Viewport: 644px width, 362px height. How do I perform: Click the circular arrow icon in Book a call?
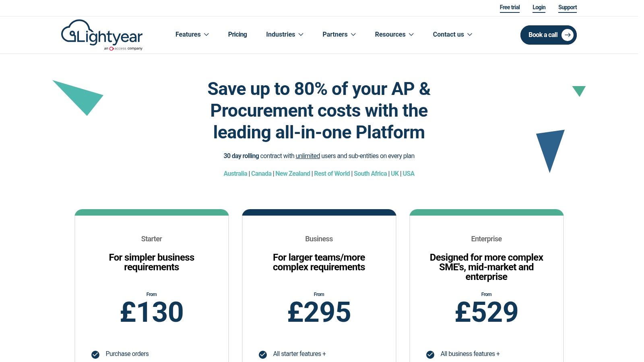click(x=568, y=35)
